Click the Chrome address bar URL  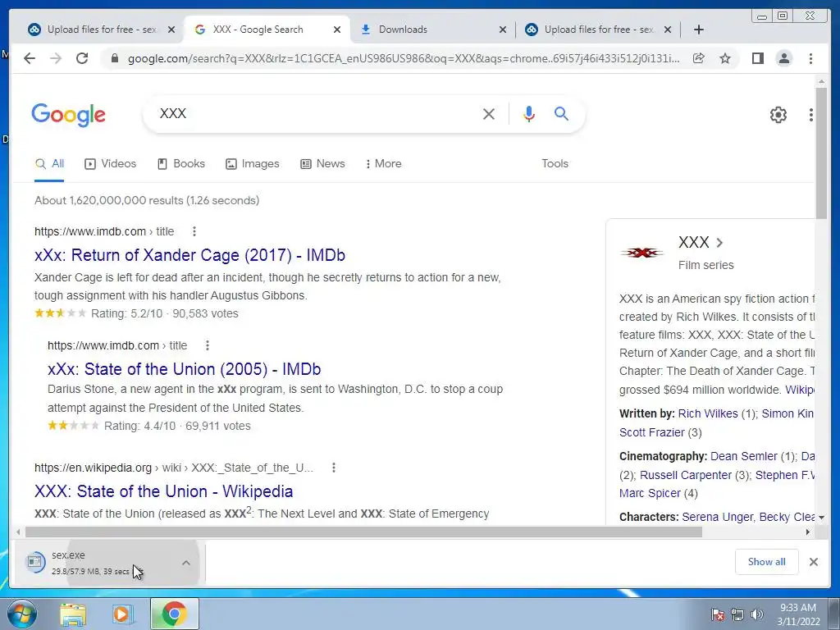pyautogui.click(x=403, y=58)
